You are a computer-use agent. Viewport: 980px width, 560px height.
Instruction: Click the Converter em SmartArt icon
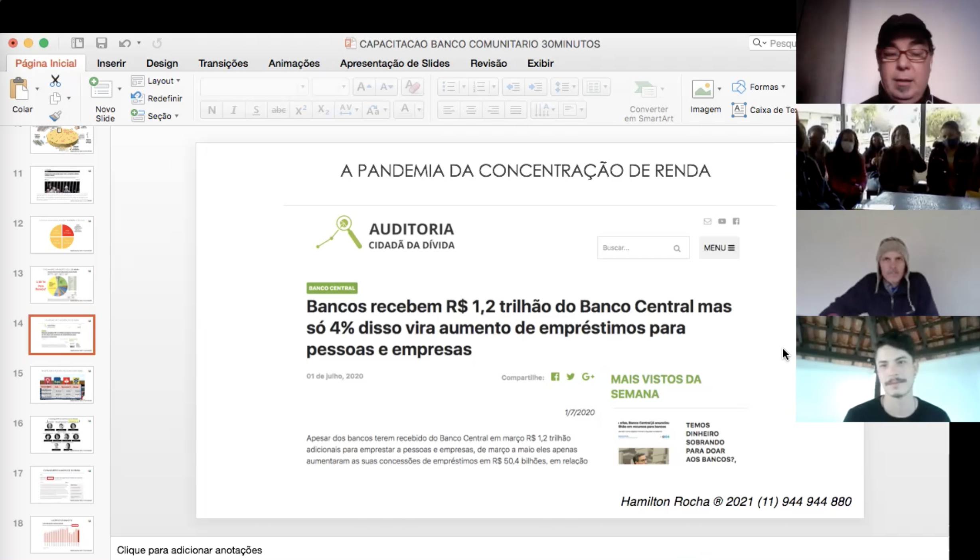pos(646,89)
